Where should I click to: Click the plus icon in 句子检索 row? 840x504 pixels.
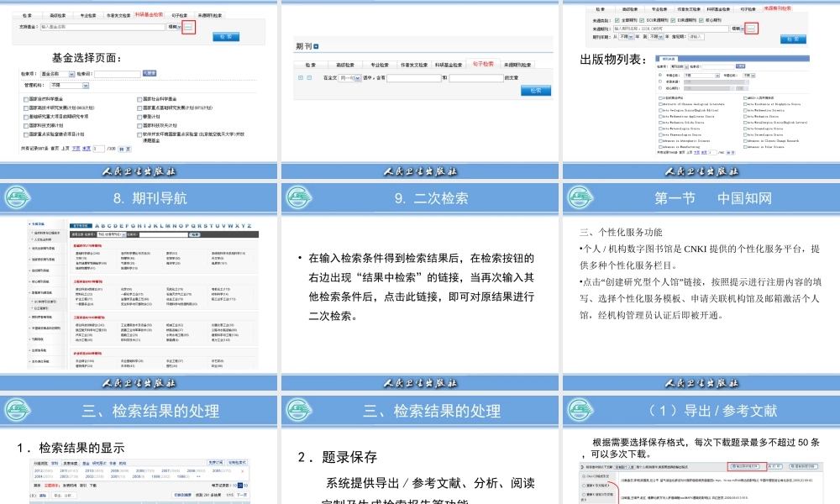tap(300, 78)
